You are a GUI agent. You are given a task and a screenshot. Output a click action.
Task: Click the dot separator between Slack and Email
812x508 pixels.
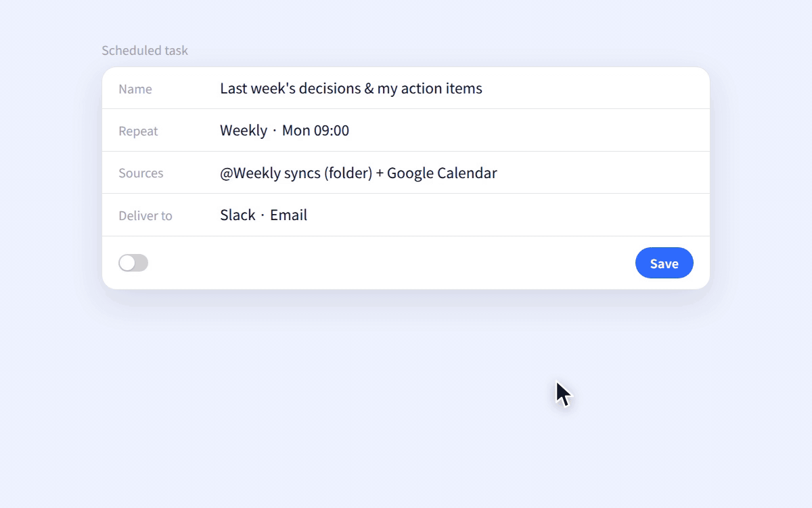coord(263,215)
